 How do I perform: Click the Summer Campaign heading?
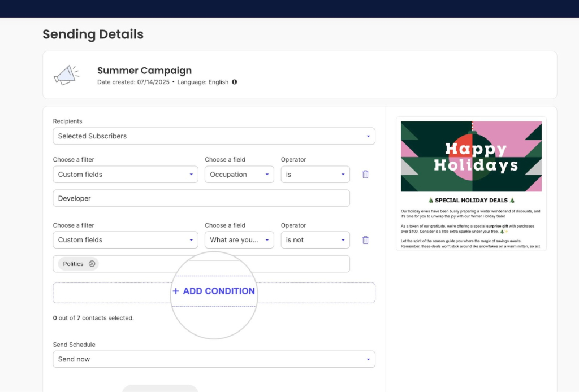coord(144,71)
